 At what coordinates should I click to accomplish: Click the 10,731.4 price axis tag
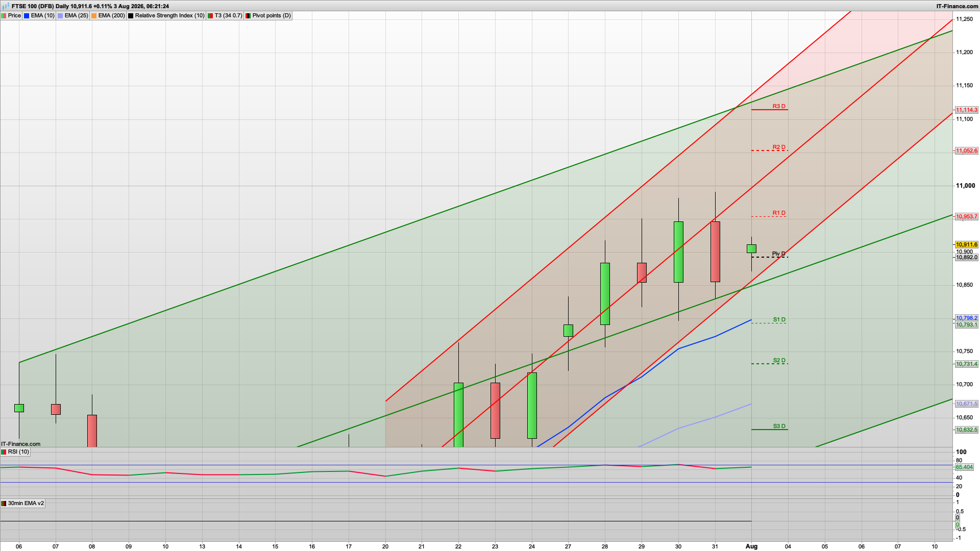click(x=966, y=364)
